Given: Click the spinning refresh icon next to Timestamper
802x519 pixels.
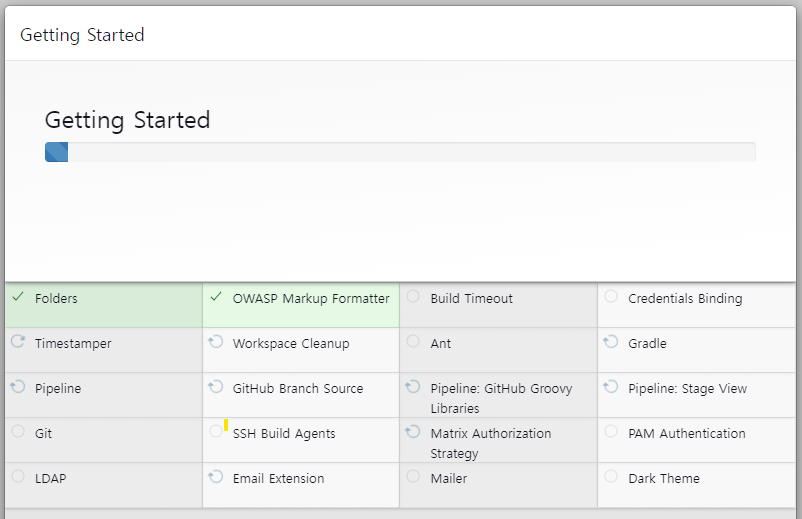Looking at the screenshot, I should 18,341.
